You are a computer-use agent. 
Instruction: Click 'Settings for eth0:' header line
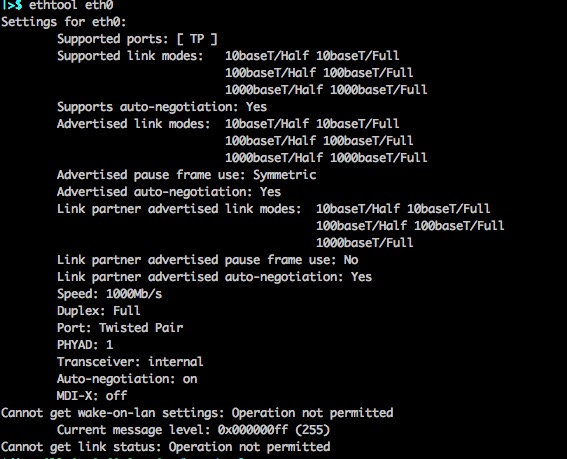[x=64, y=22]
